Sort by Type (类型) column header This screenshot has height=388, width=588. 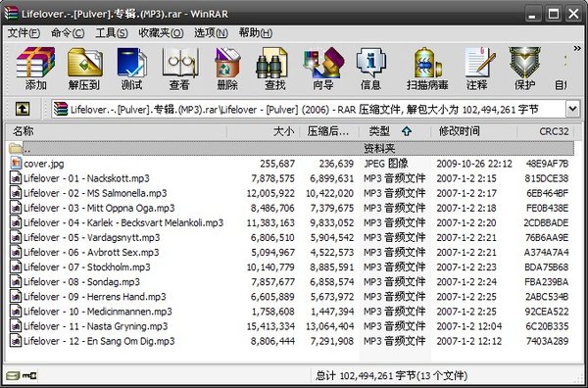(395, 131)
